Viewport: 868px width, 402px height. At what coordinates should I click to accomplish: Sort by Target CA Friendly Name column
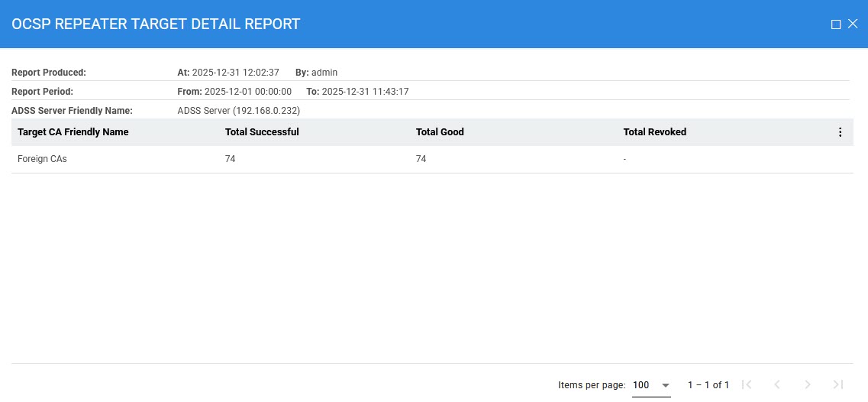[x=73, y=132]
